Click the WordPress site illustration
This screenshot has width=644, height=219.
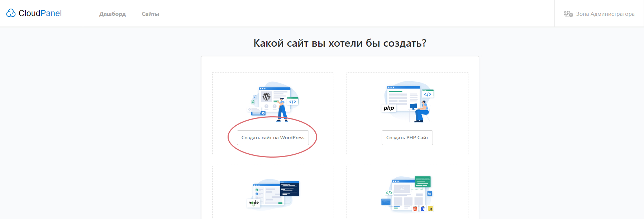tap(273, 101)
